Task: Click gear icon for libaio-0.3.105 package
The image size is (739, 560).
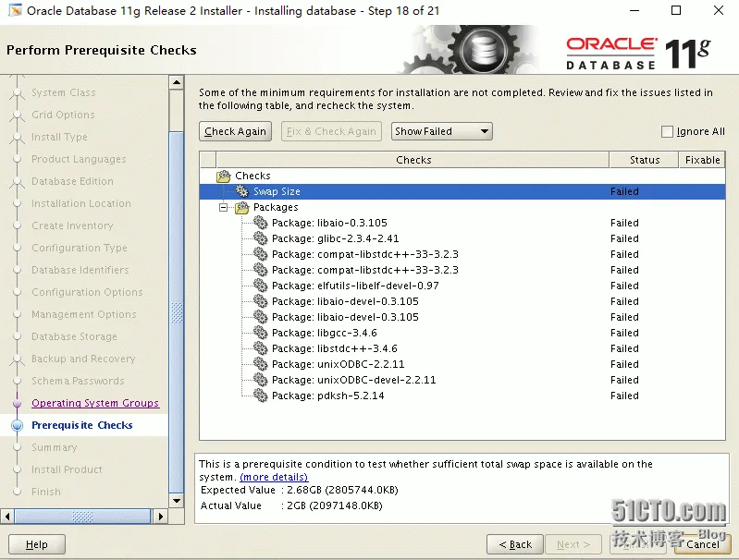Action: [260, 223]
